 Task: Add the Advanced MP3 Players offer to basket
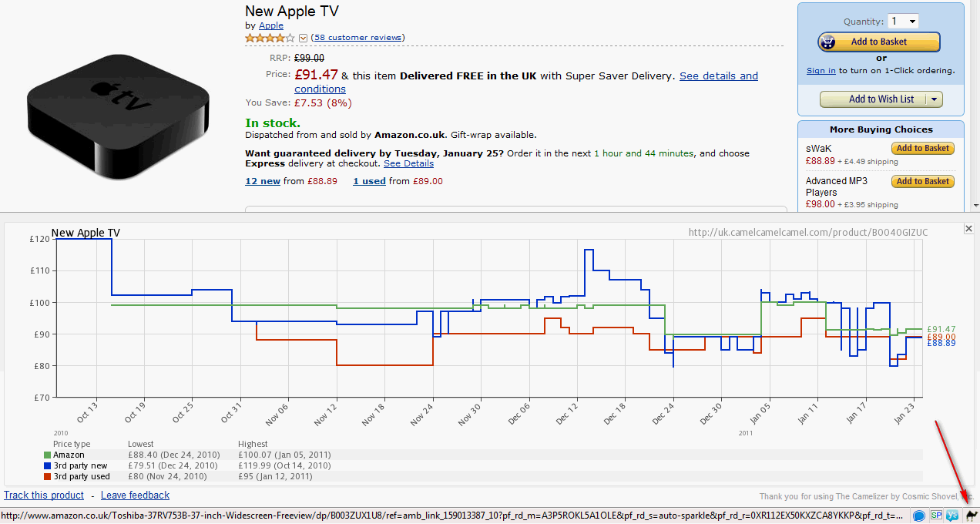click(x=922, y=181)
